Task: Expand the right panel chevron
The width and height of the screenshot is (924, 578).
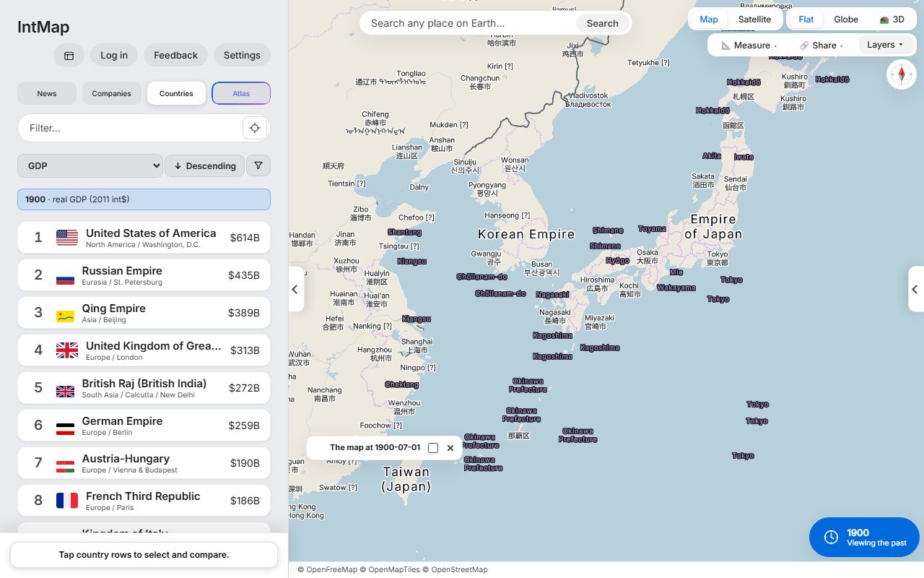Action: (915, 289)
